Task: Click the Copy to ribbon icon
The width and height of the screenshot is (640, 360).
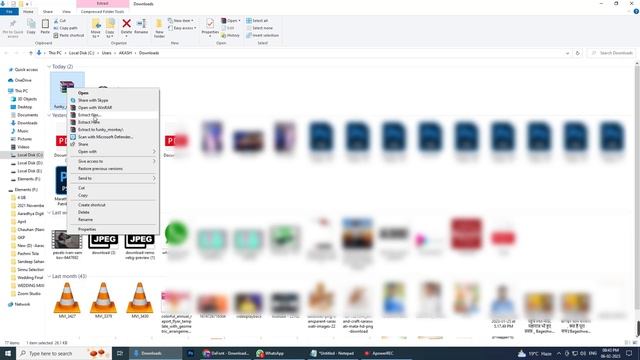Action: pos(110,24)
